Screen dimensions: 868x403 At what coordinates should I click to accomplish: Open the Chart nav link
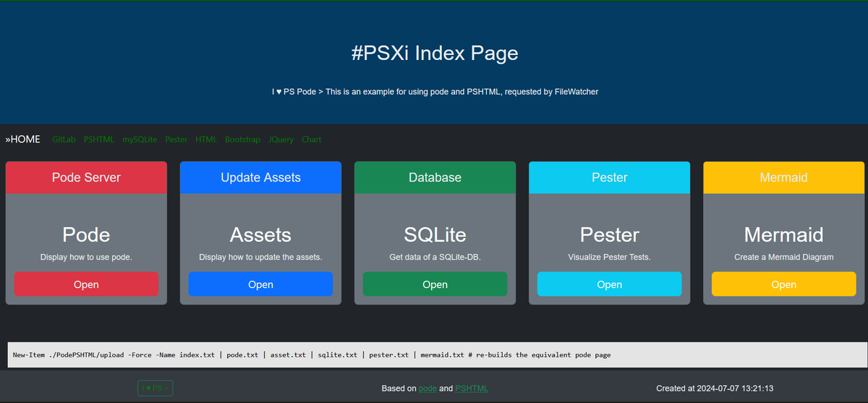(x=312, y=140)
